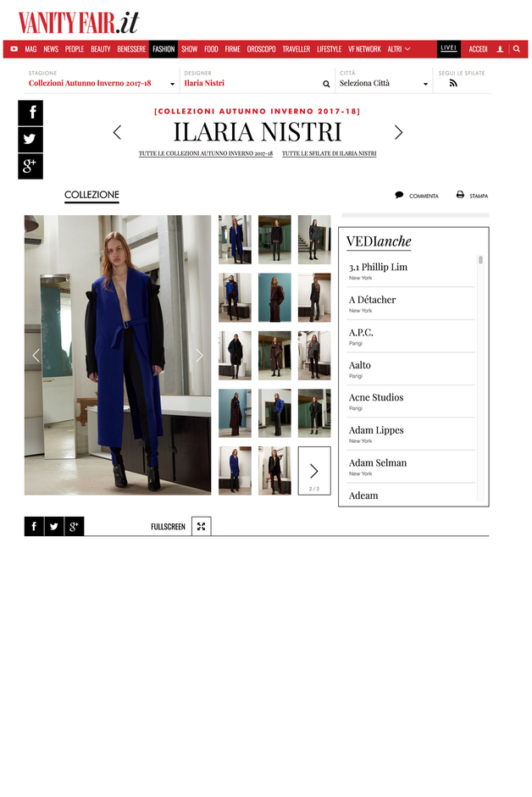532x797 pixels.
Task: Go to next designer arrow beside title
Action: 398,133
